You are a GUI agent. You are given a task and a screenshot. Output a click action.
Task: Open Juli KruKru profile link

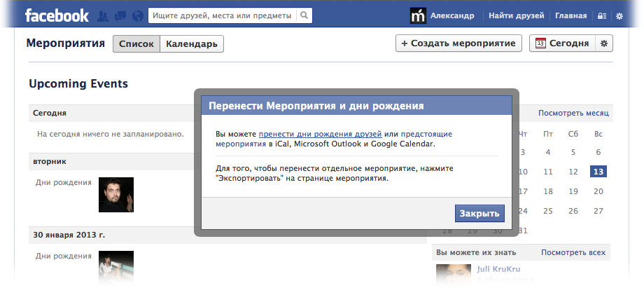(498, 269)
